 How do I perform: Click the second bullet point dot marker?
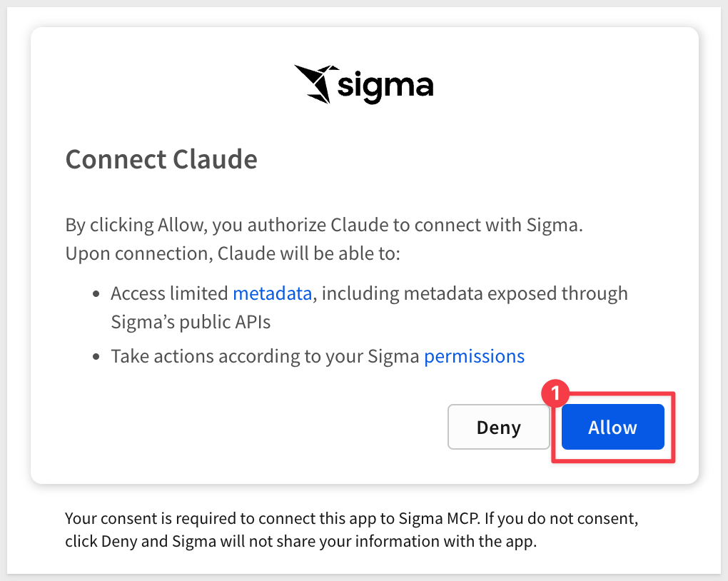pyautogui.click(x=97, y=357)
